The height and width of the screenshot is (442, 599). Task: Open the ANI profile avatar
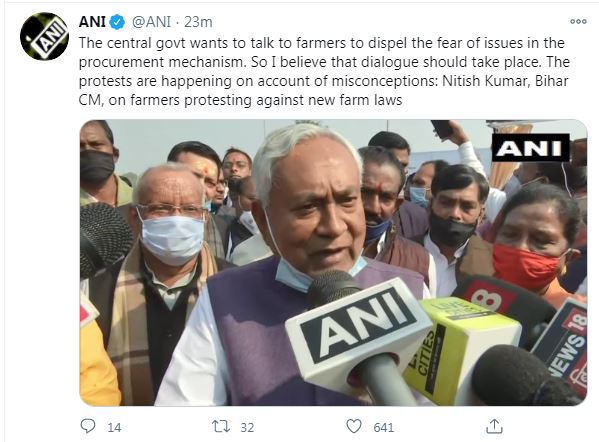click(x=44, y=36)
